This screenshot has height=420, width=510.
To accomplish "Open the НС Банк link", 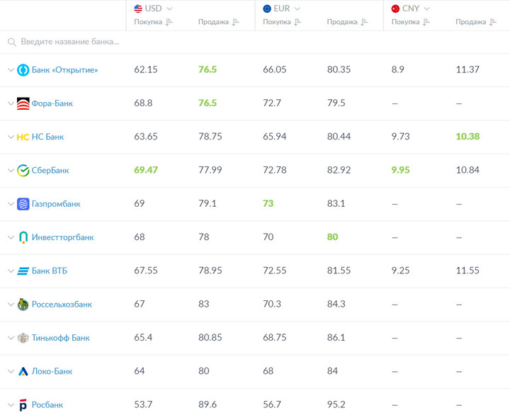I will tap(47, 137).
